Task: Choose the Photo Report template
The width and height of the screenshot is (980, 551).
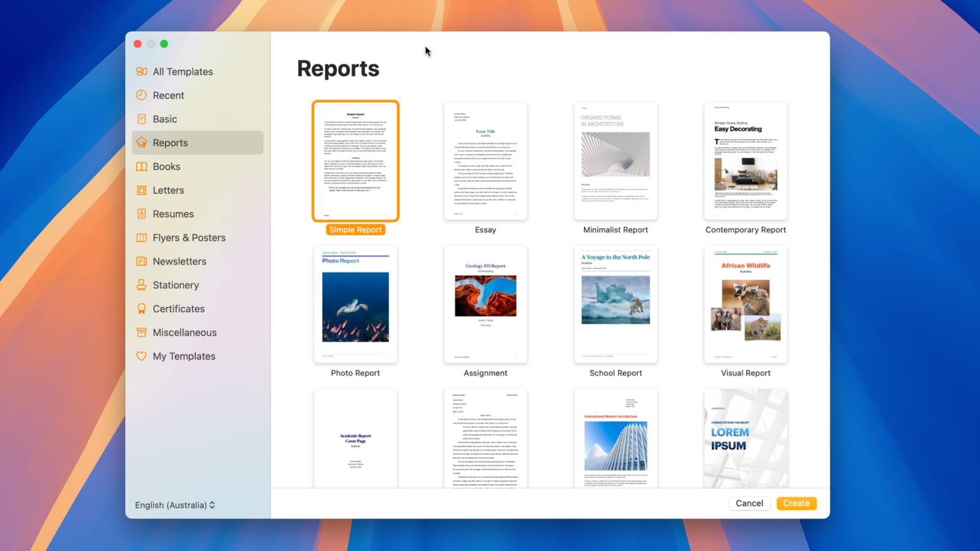Action: tap(355, 304)
